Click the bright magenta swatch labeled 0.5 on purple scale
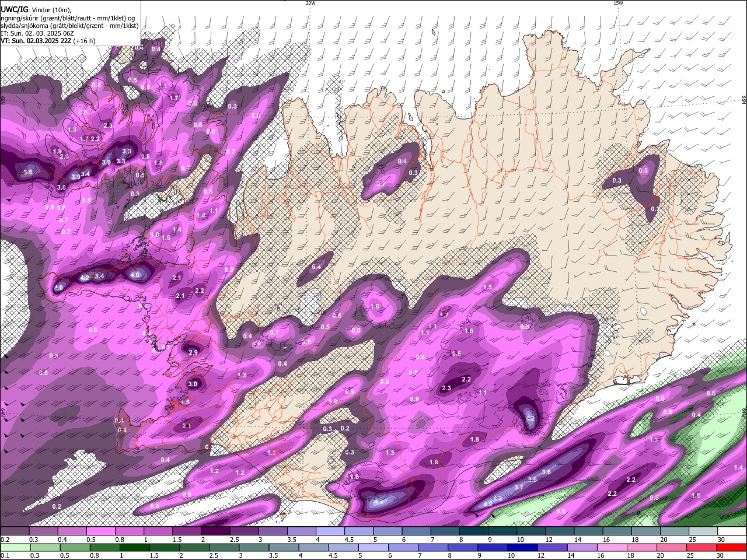 pyautogui.click(x=100, y=531)
